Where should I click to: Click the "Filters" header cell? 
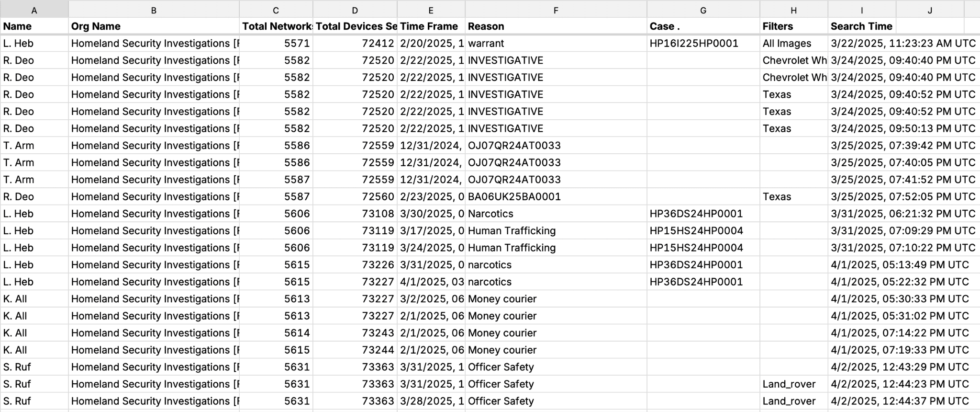(793, 26)
